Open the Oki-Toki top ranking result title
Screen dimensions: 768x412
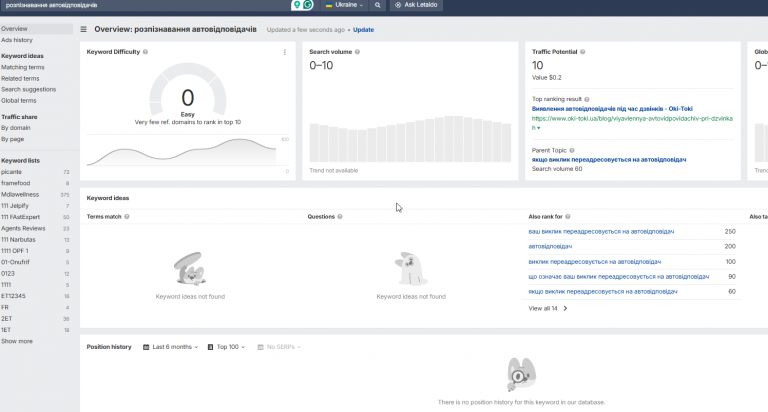(612, 109)
